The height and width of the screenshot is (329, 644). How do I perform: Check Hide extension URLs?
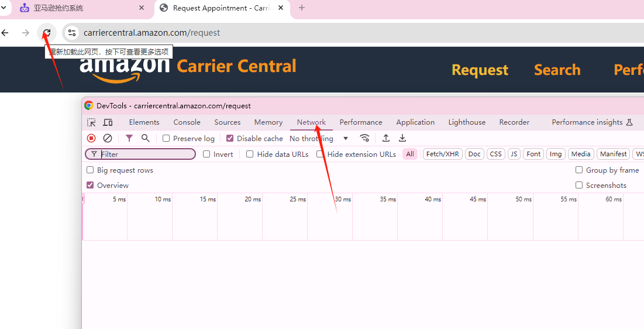(x=319, y=154)
